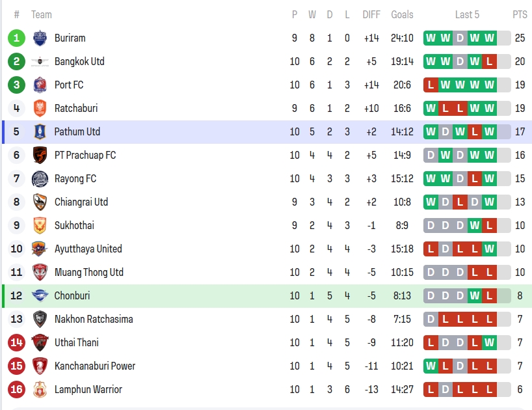
Task: Open the Chiangrai Utd team page
Action: (81, 202)
